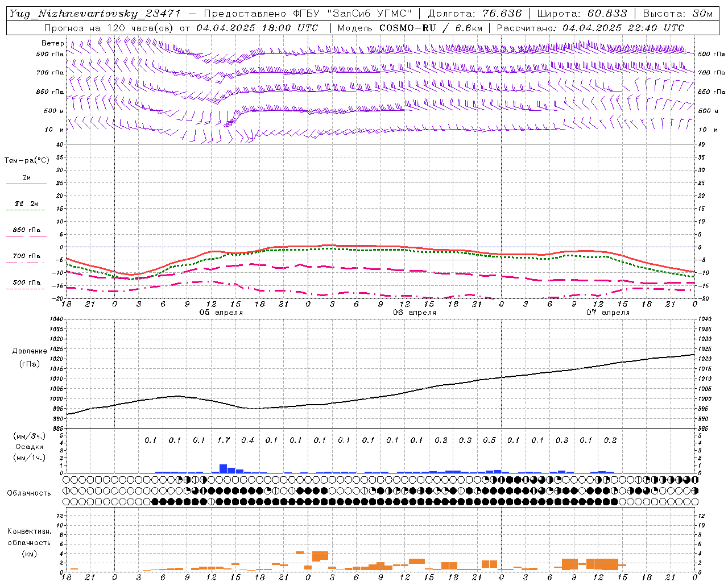The height and width of the screenshot is (582, 728).
Task: Select the latitude value 60.833
Action: pyautogui.click(x=607, y=14)
